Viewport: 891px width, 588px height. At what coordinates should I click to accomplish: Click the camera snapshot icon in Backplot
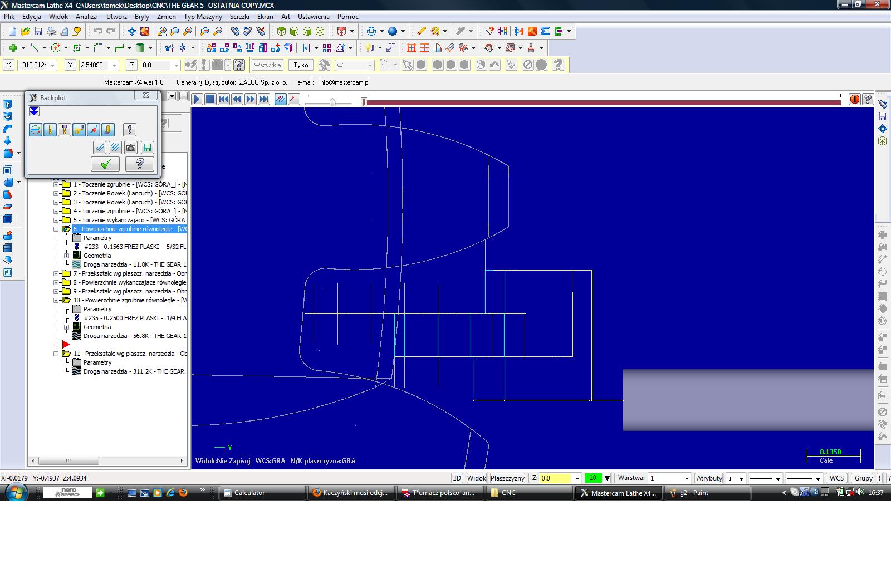tap(131, 148)
